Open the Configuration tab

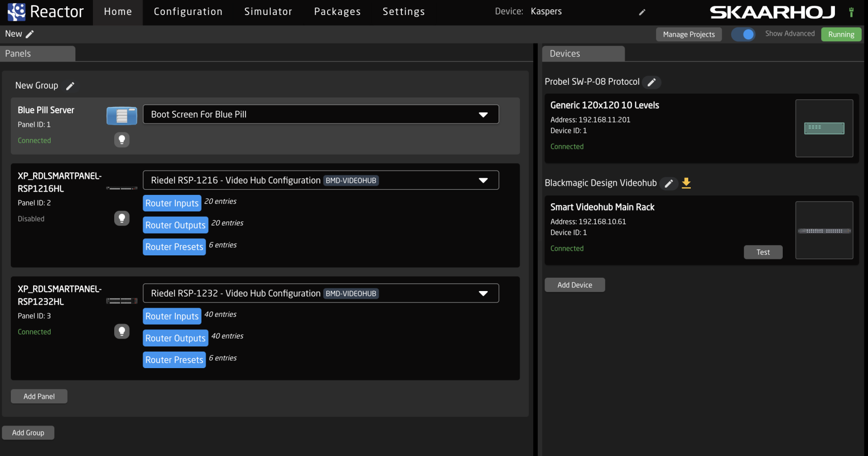188,12
